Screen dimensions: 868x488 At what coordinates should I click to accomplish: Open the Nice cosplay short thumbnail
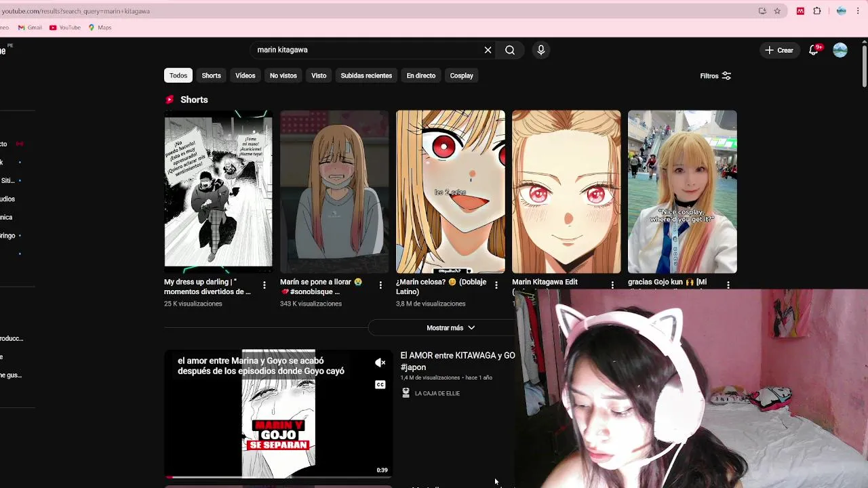682,192
